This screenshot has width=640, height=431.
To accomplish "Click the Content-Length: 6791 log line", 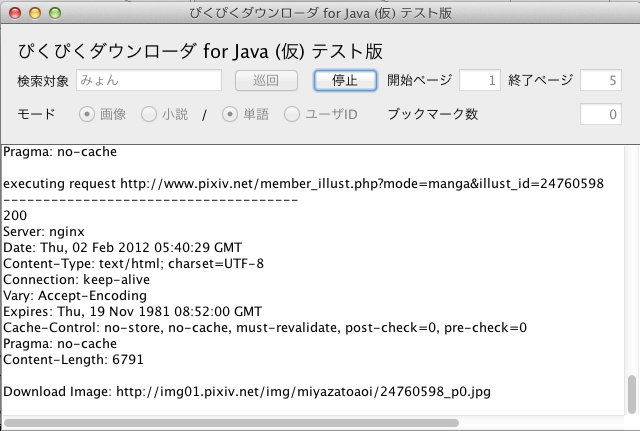I will coord(73,360).
